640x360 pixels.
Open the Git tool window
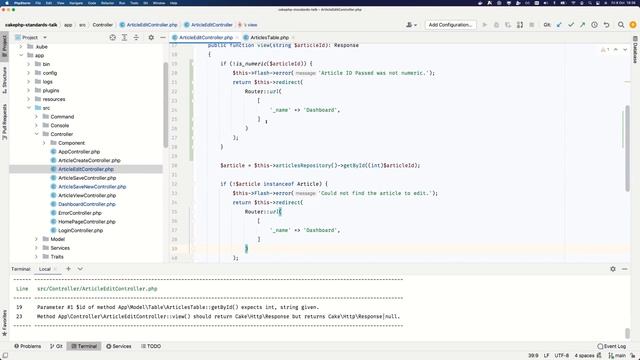click(x=56, y=346)
